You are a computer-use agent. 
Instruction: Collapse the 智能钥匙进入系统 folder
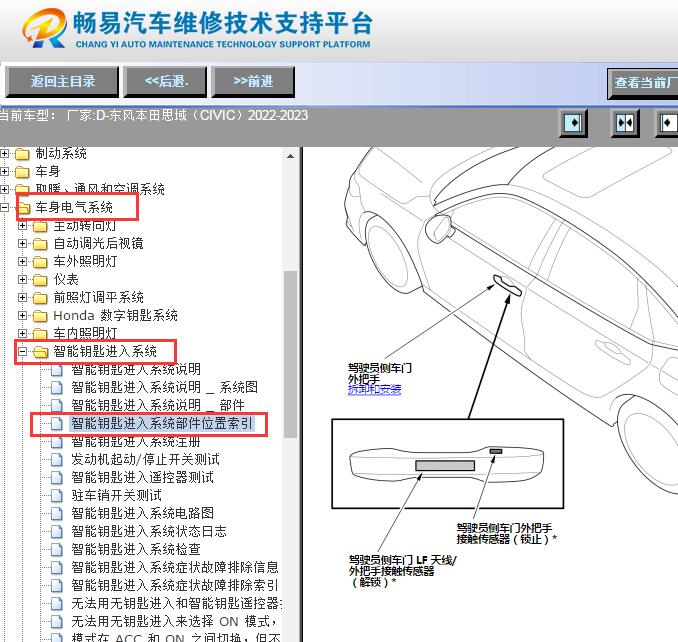pyautogui.click(x=22, y=351)
